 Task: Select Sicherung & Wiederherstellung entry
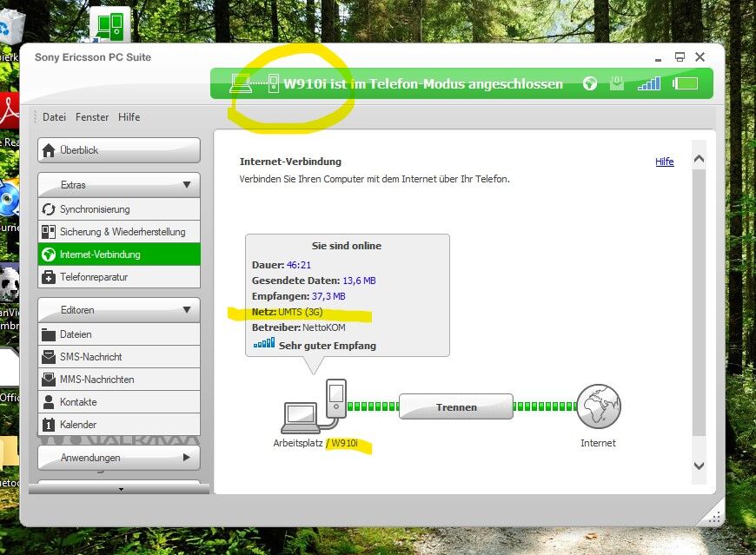(x=118, y=232)
